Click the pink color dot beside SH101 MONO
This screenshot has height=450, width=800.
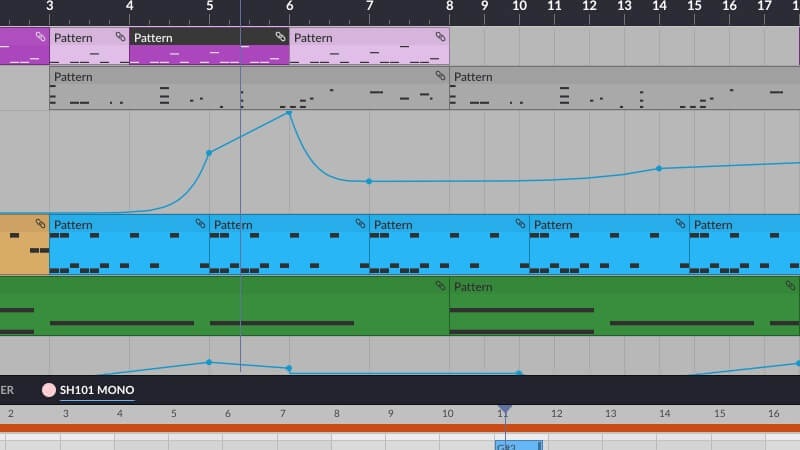pos(49,390)
